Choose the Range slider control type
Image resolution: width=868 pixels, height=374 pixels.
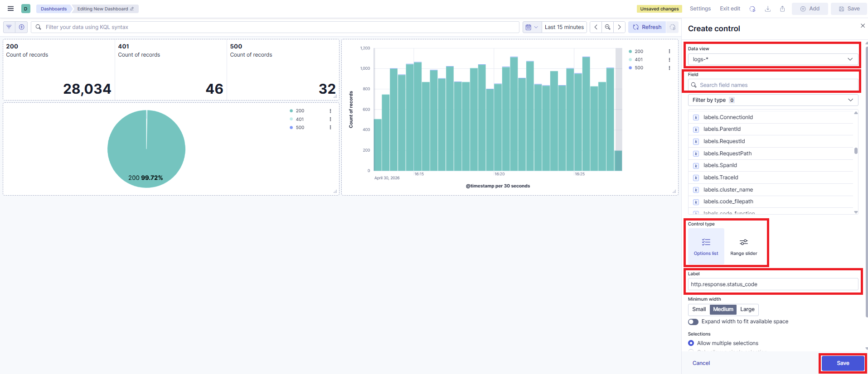tap(744, 246)
